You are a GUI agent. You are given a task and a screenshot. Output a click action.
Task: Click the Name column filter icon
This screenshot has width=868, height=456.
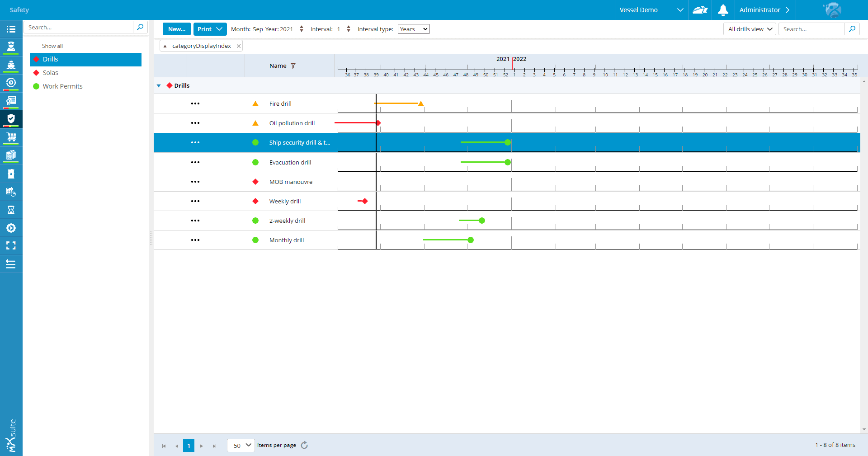(293, 66)
